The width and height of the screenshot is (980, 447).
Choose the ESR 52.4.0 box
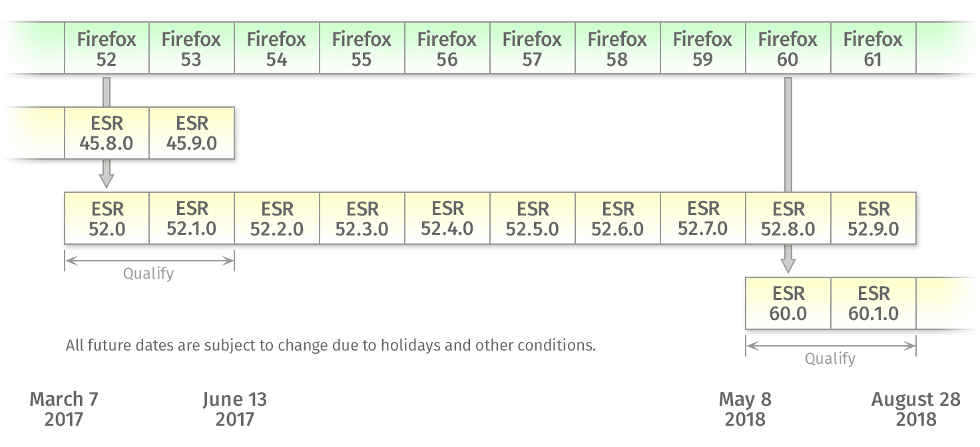[x=447, y=218]
